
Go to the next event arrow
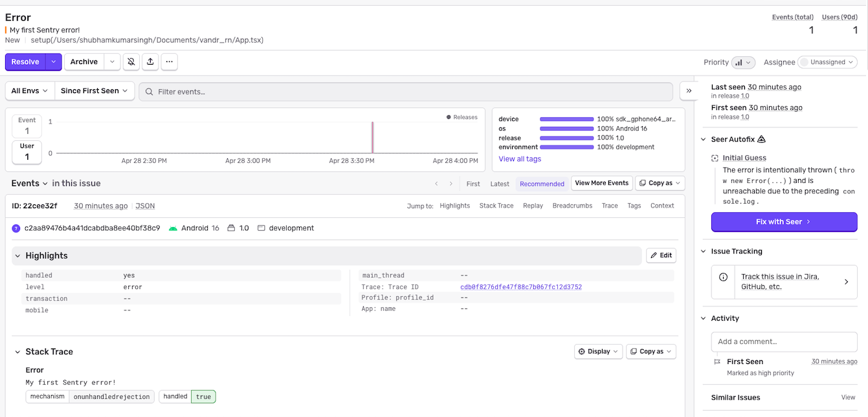[451, 184]
